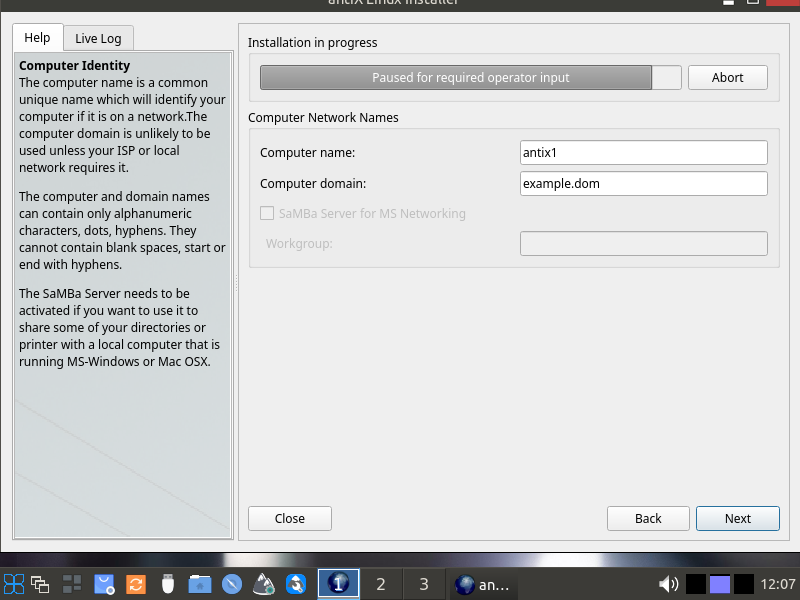This screenshot has width=800, height=600.
Task: Launch the blue compass browser icon
Action: pyautogui.click(x=232, y=584)
